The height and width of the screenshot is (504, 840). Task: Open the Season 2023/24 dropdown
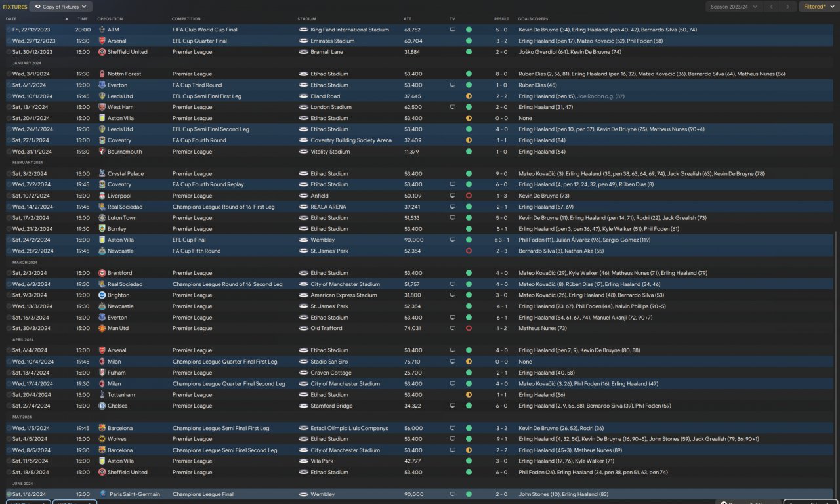point(734,7)
